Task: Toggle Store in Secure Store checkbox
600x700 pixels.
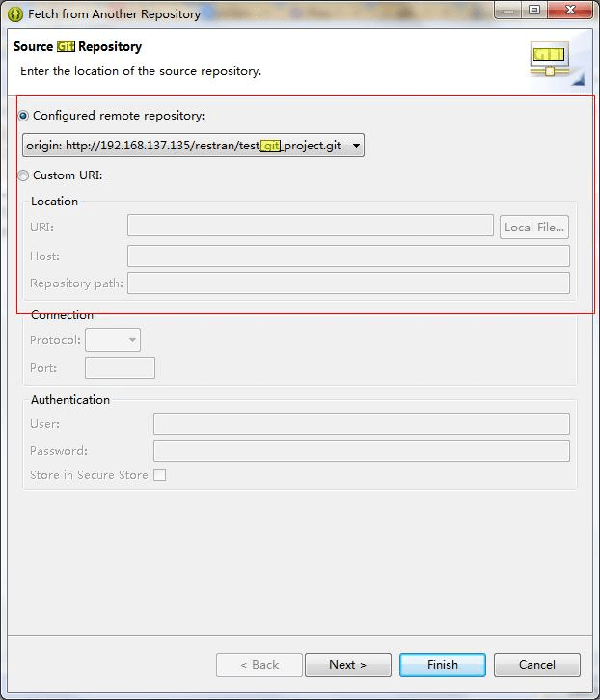Action: (160, 474)
